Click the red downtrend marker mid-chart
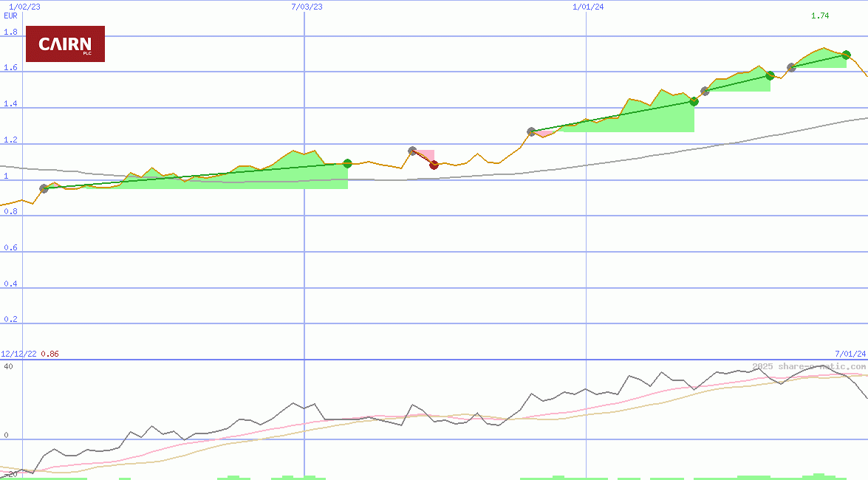The width and height of the screenshot is (868, 480). [434, 165]
